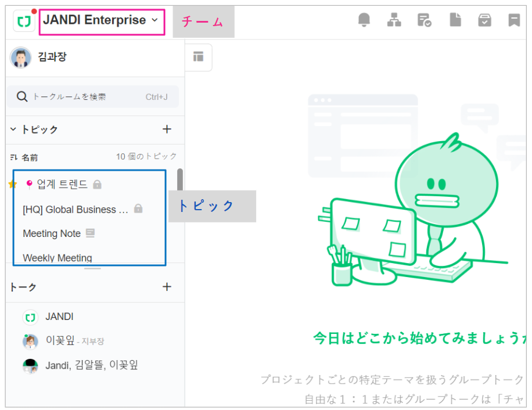
Task: Start a new talk with plus
Action: (167, 287)
